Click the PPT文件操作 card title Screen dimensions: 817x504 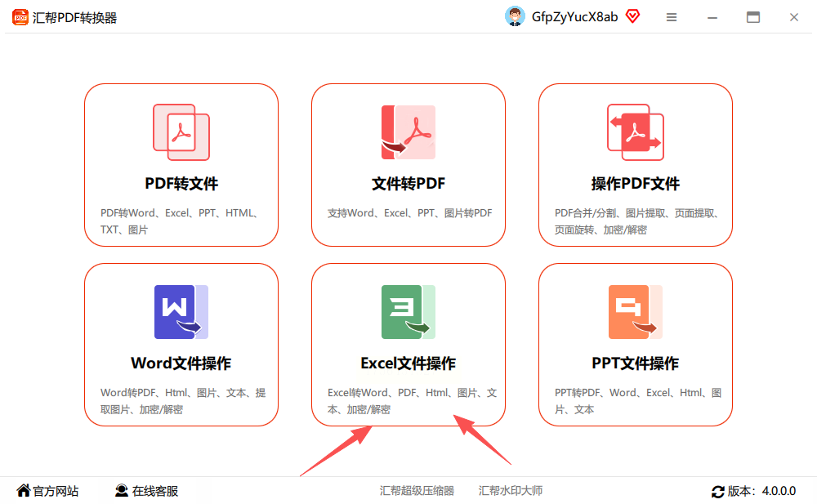[635, 363]
